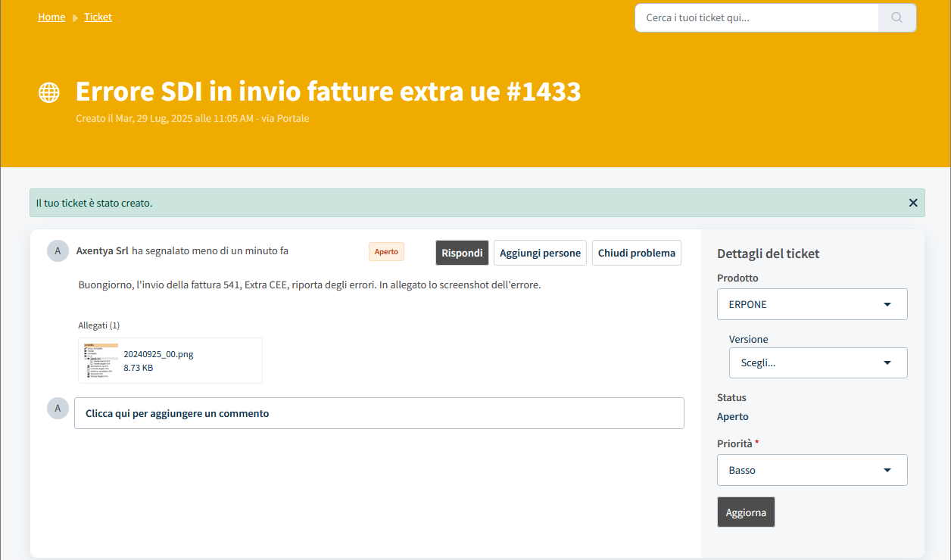Click the globe icon beside ticket title
Image resolution: width=951 pixels, height=560 pixels.
pyautogui.click(x=48, y=92)
